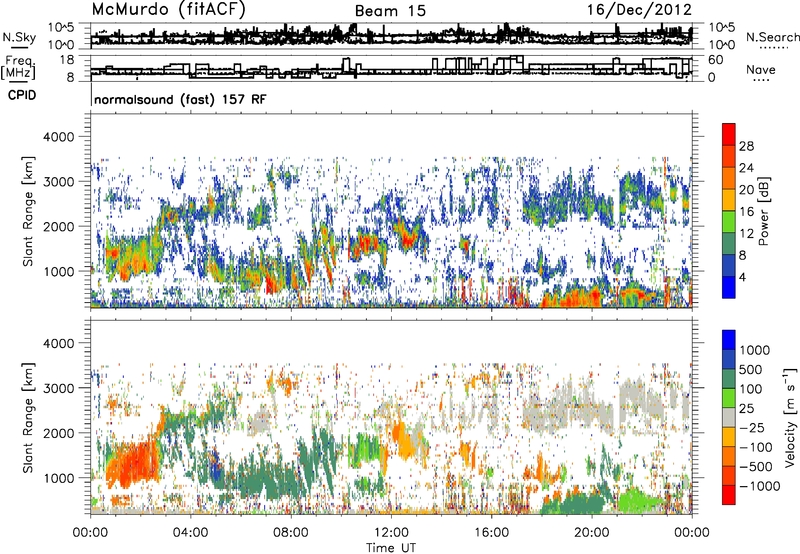Click the 04:00 time tick label
The height and width of the screenshot is (554, 800).
tap(190, 533)
